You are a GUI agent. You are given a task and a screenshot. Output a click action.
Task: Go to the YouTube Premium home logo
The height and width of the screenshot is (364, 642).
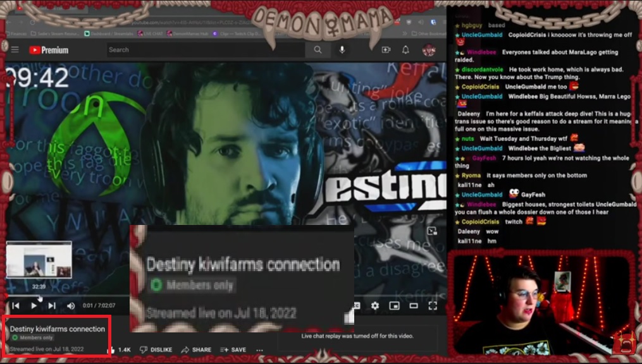49,50
